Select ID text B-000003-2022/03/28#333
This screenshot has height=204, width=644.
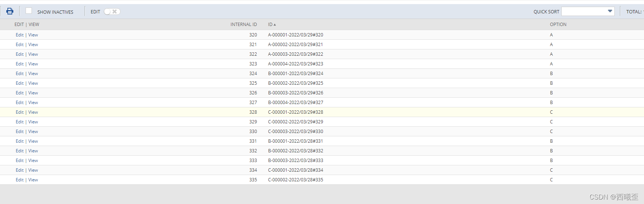click(295, 161)
